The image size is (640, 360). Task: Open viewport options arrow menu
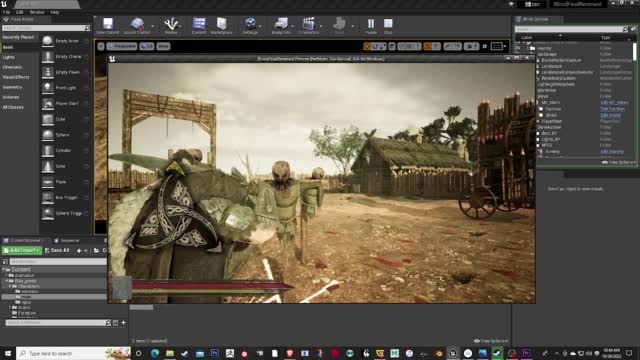[x=101, y=46]
